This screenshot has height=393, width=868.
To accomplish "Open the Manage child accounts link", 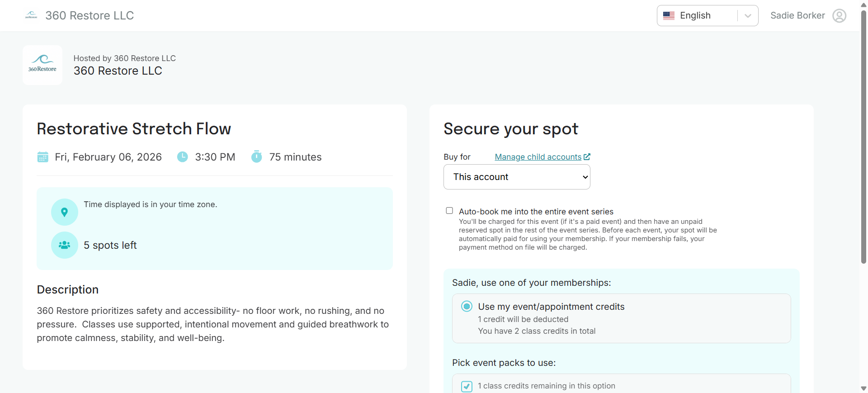I will (538, 156).
